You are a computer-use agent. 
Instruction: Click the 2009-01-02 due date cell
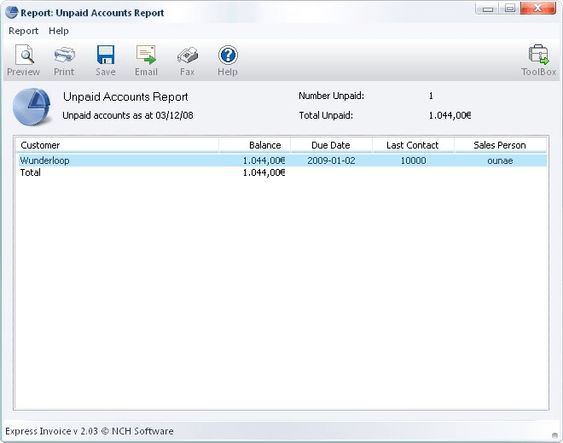coord(331,160)
